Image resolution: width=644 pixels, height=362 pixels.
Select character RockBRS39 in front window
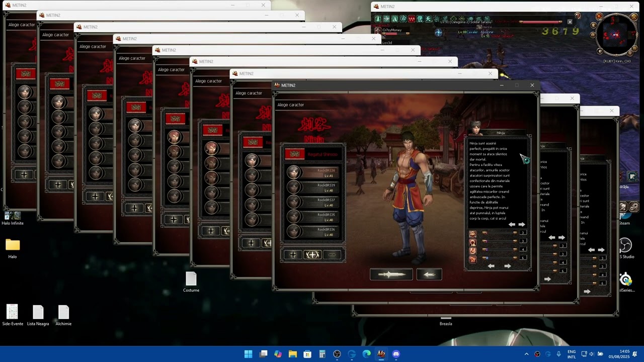coord(313,187)
